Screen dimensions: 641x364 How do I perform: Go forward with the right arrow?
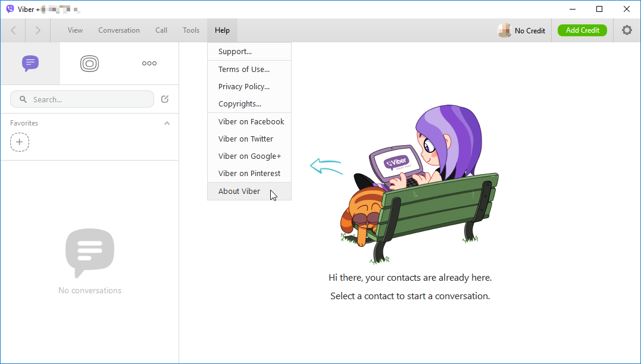(37, 30)
